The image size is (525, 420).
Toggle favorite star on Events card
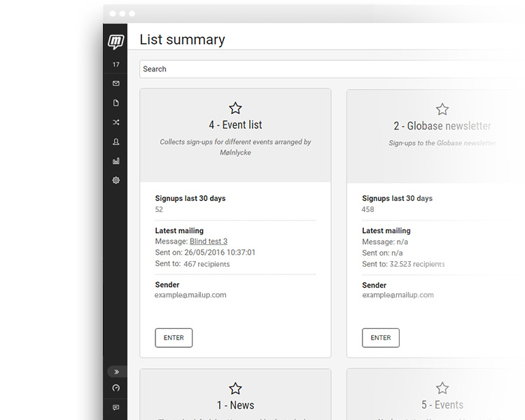tap(442, 388)
